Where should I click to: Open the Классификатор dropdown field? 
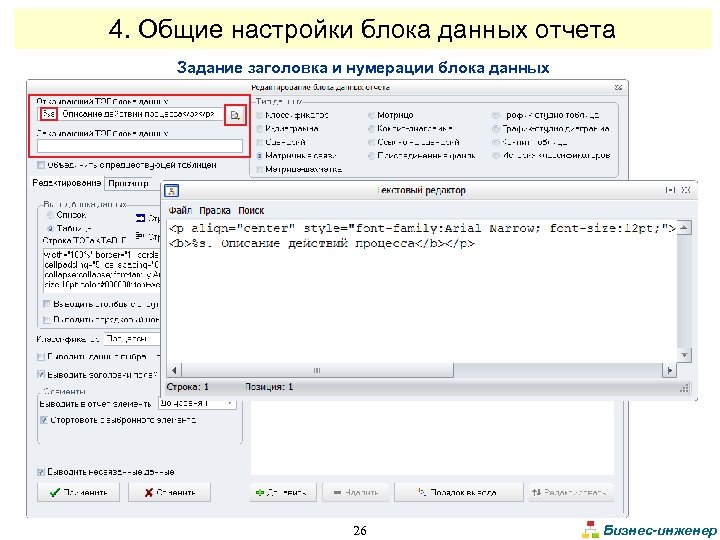pyautogui.click(x=132, y=339)
